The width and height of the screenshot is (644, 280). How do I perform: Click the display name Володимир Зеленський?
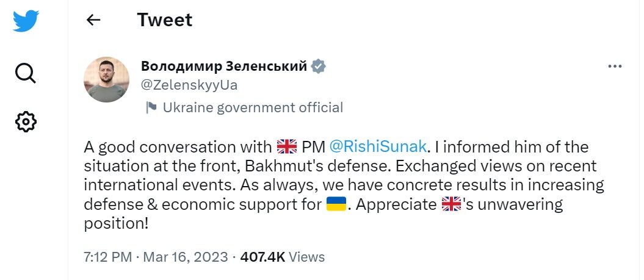(x=223, y=66)
